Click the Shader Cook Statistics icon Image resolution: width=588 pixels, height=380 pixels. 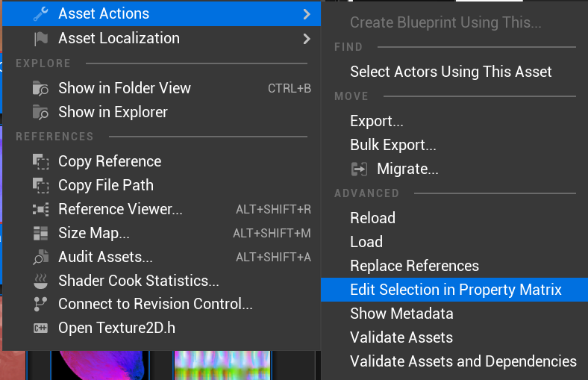coord(40,281)
